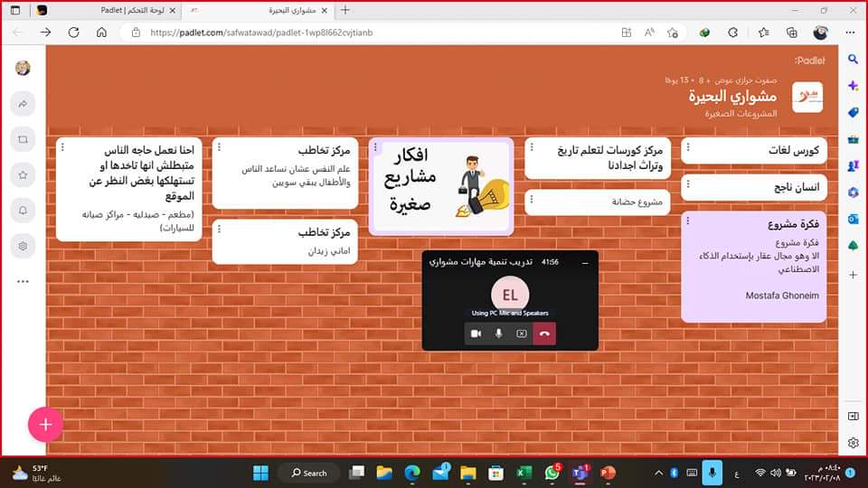Expand three-dot menu on انسان ناجح post
This screenshot has width=868, height=488.
pos(687,185)
